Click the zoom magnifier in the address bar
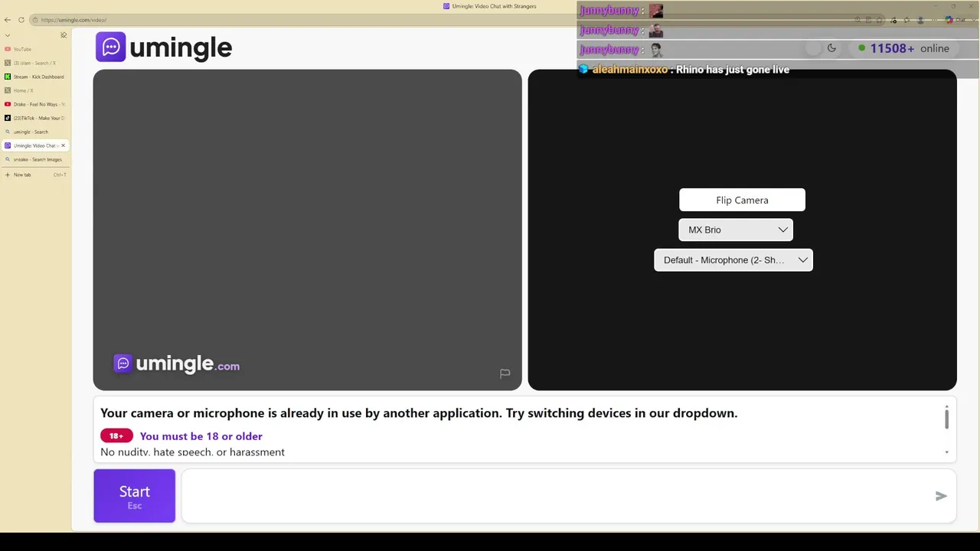 tap(857, 20)
